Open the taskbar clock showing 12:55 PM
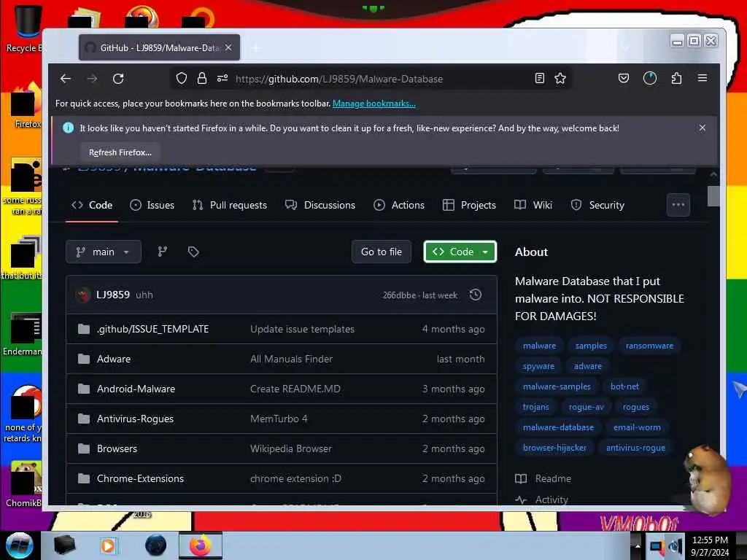 (710, 545)
